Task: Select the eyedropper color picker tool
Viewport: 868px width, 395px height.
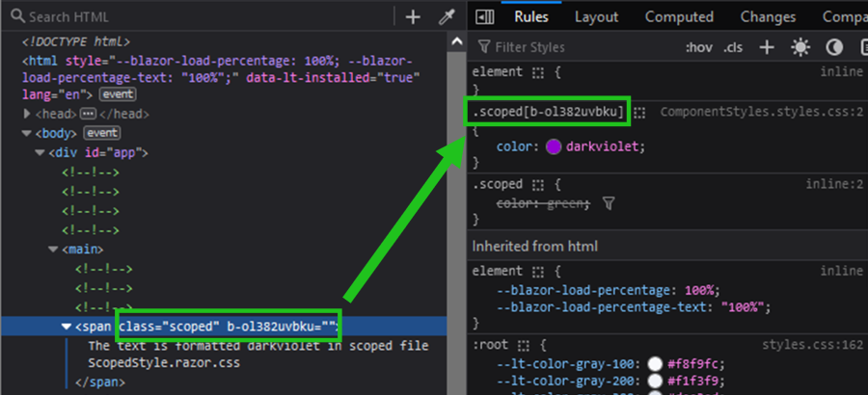Action: (447, 17)
